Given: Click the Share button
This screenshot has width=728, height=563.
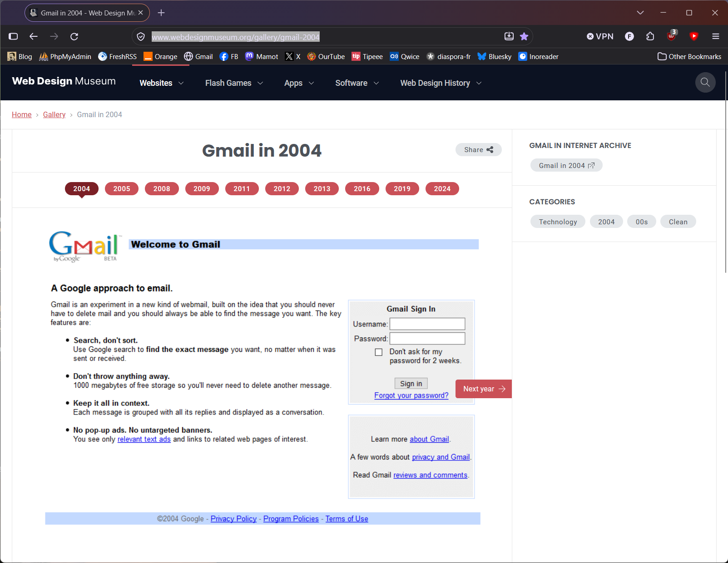Looking at the screenshot, I should [479, 150].
